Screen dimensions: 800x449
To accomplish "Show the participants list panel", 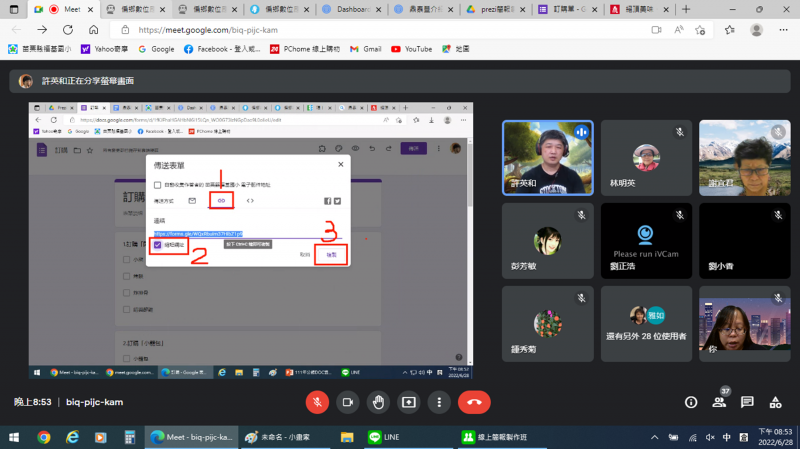I will pyautogui.click(x=718, y=402).
